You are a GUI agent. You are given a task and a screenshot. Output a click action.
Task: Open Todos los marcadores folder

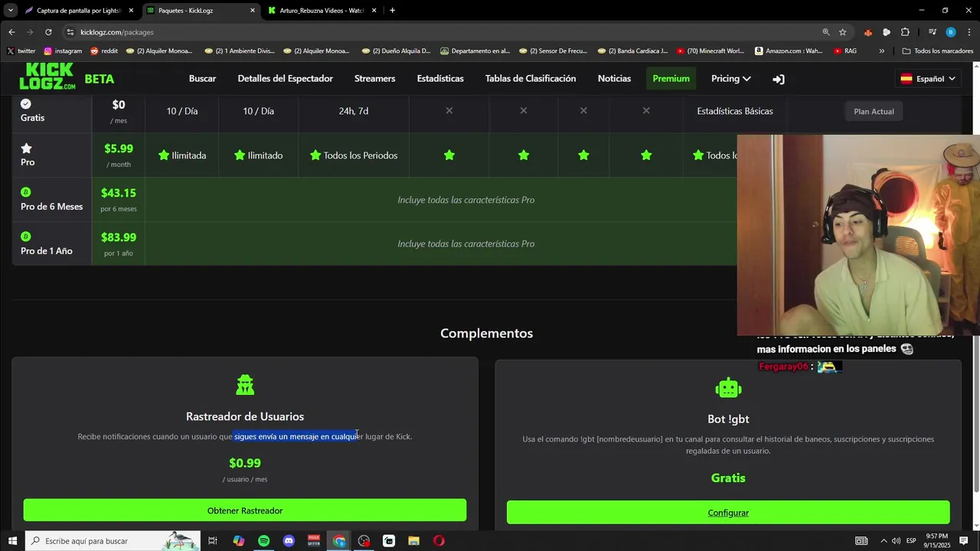pos(938,51)
